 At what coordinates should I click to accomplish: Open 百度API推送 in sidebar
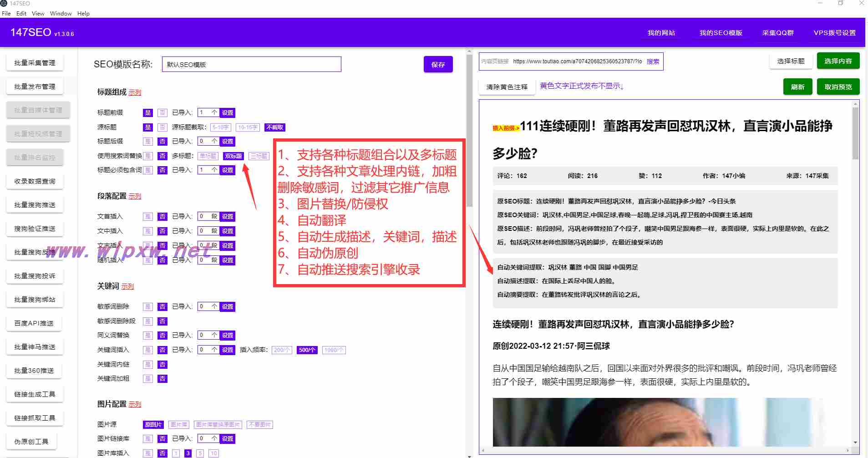(34, 323)
